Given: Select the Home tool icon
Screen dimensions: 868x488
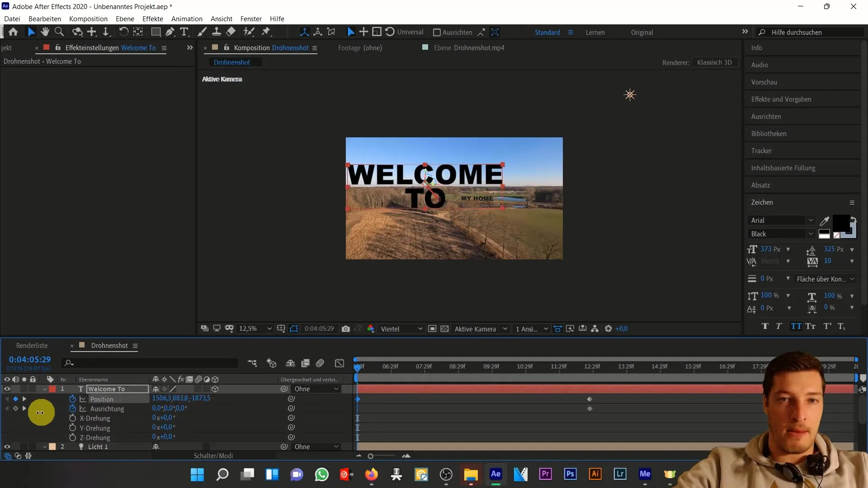Looking at the screenshot, I should (x=13, y=32).
